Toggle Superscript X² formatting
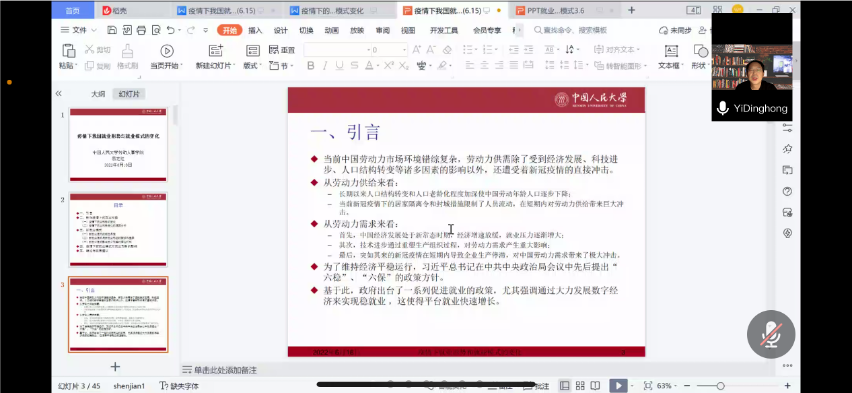The width and height of the screenshot is (852, 393). click(389, 66)
